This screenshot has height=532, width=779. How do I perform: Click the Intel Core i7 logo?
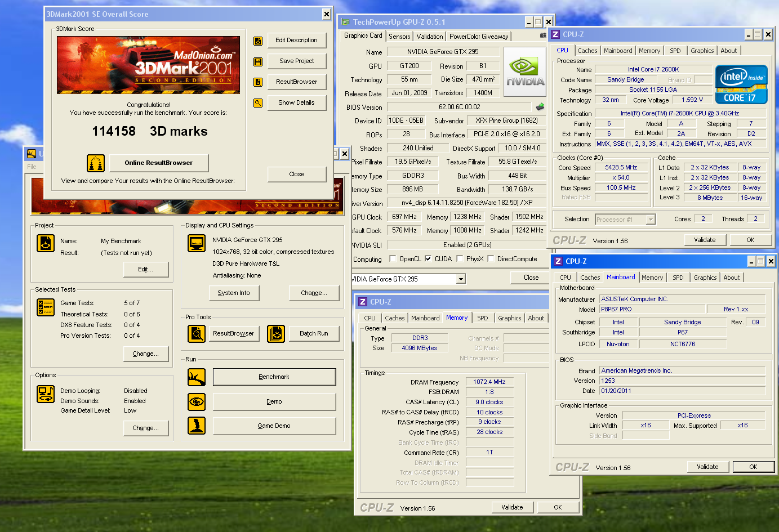coord(741,84)
